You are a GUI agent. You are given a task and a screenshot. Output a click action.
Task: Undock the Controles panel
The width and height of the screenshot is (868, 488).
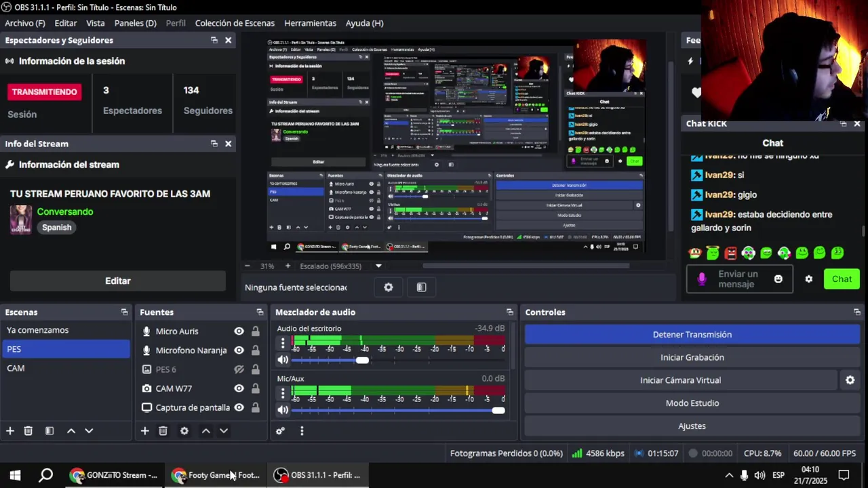click(857, 312)
